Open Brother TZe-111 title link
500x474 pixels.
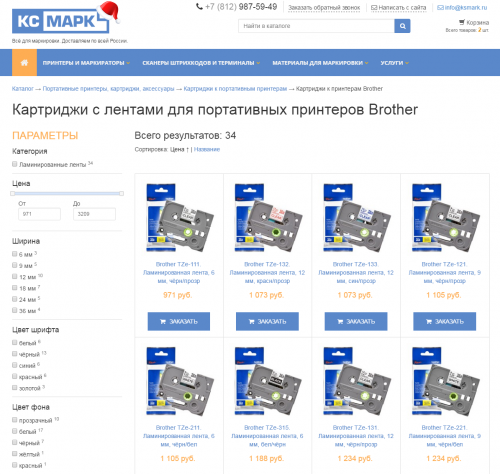[179, 273]
